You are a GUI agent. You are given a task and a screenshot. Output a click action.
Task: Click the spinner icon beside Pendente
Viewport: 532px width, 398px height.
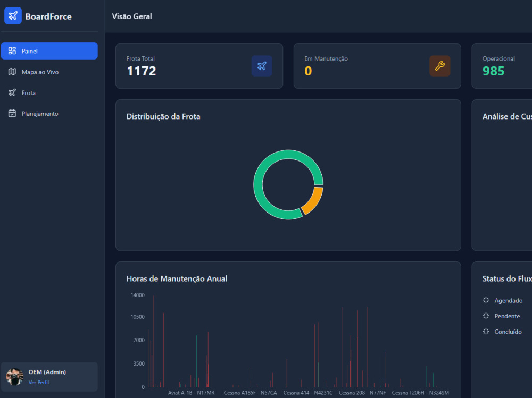(x=486, y=316)
